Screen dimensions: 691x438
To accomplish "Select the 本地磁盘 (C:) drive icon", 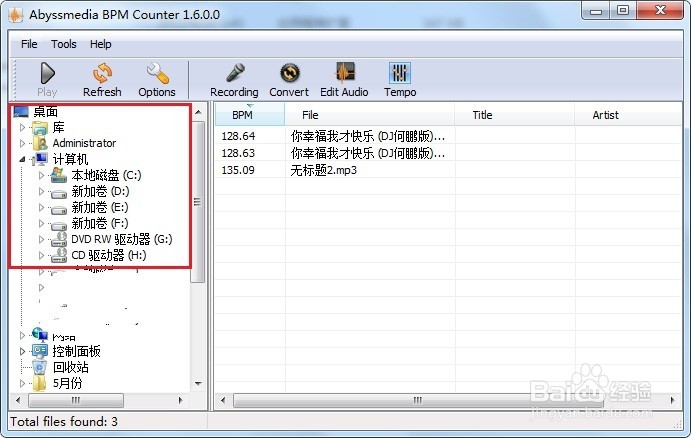I will coord(59,175).
